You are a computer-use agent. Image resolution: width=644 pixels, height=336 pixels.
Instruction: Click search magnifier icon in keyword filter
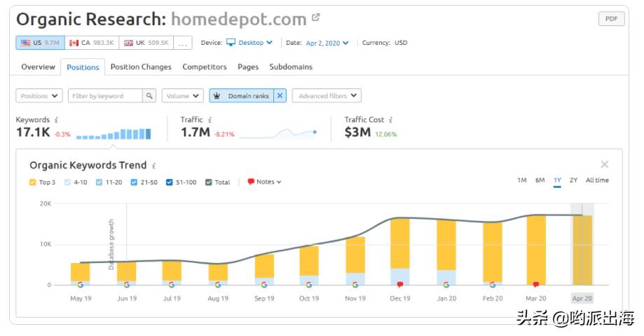pyautogui.click(x=149, y=96)
